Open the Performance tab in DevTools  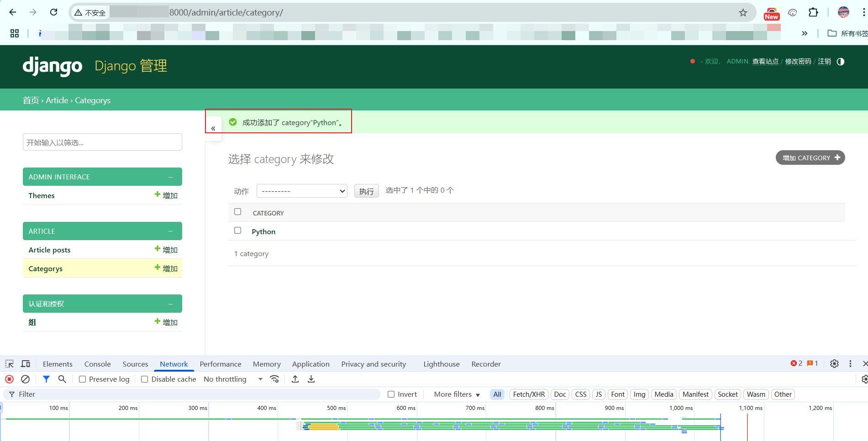coord(220,364)
